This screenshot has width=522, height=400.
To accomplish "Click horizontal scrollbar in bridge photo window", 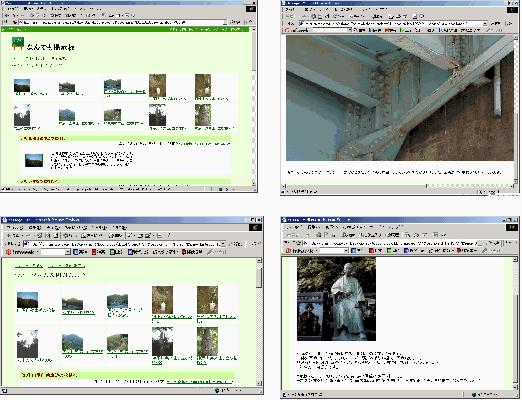I will (x=398, y=186).
